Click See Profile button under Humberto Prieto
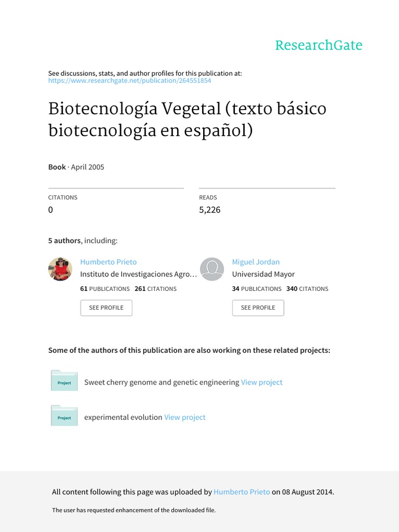Screen dimensions: 399x532 point(106,308)
